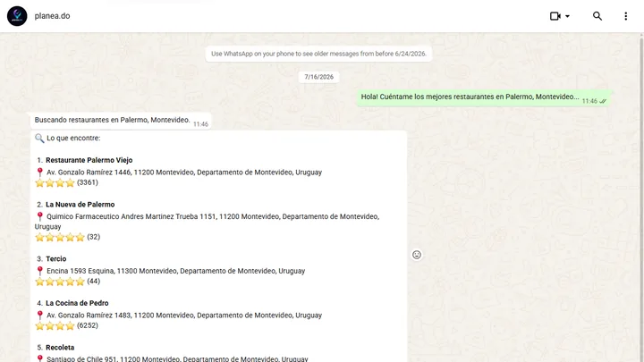Start a video call with the camera icon
The height and width of the screenshot is (362, 644).
(x=555, y=16)
